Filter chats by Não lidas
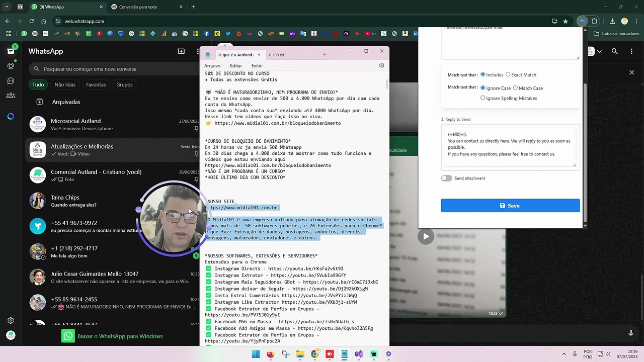 (65, 84)
